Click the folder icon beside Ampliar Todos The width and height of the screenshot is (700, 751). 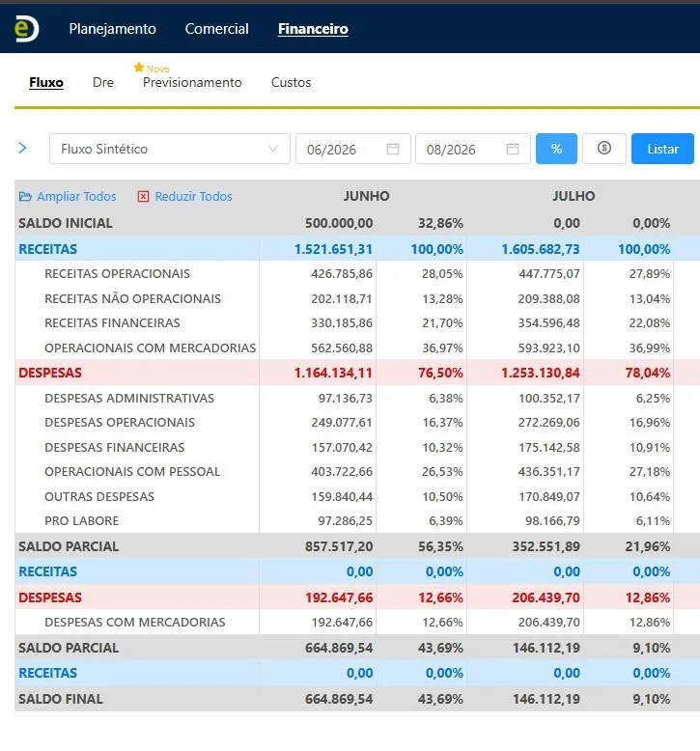25,196
